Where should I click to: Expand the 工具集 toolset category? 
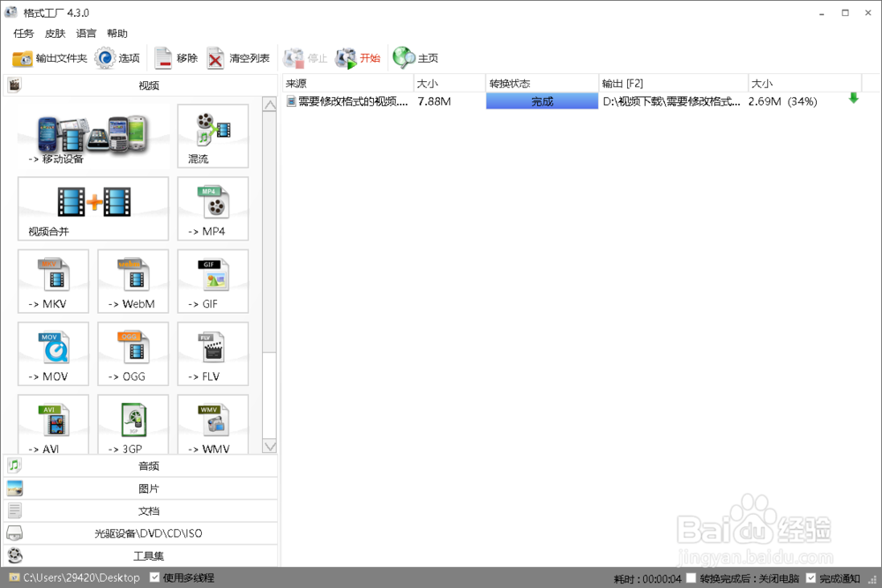coord(140,556)
